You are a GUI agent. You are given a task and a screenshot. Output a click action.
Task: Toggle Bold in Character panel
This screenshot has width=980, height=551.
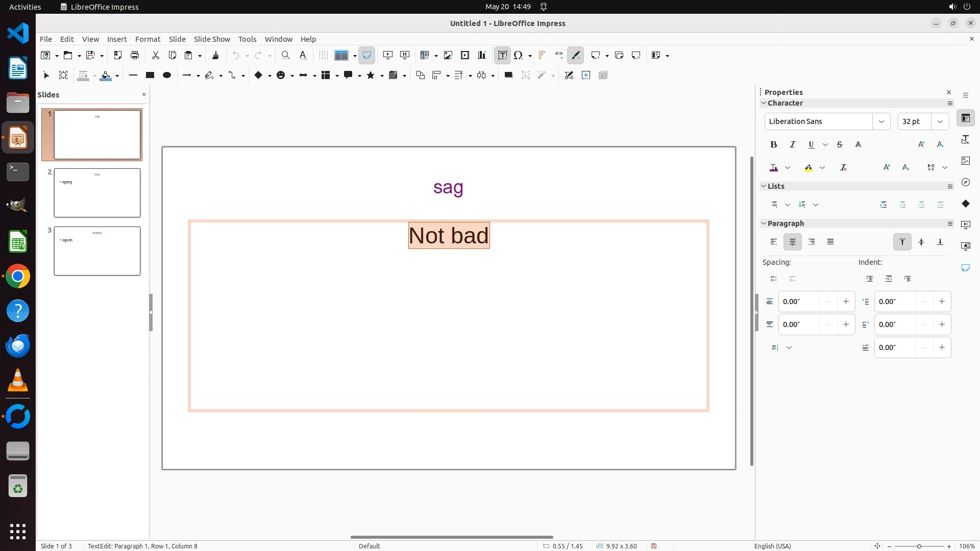[773, 145]
